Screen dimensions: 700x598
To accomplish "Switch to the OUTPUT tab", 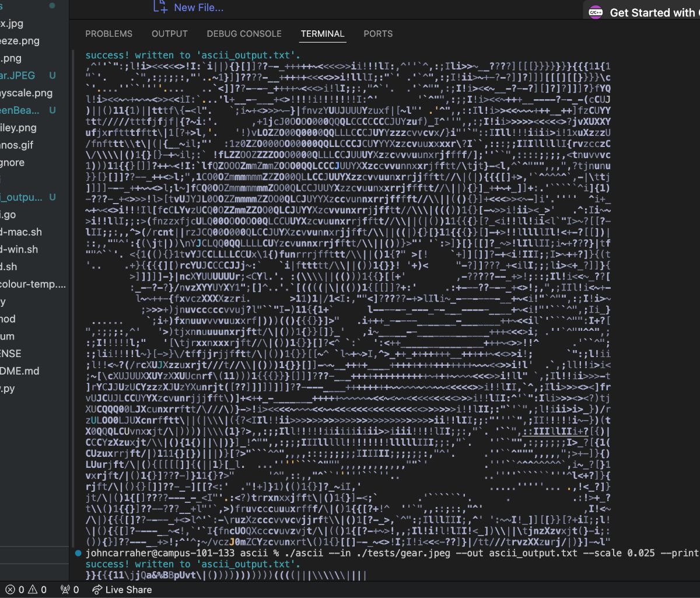I will [x=170, y=34].
